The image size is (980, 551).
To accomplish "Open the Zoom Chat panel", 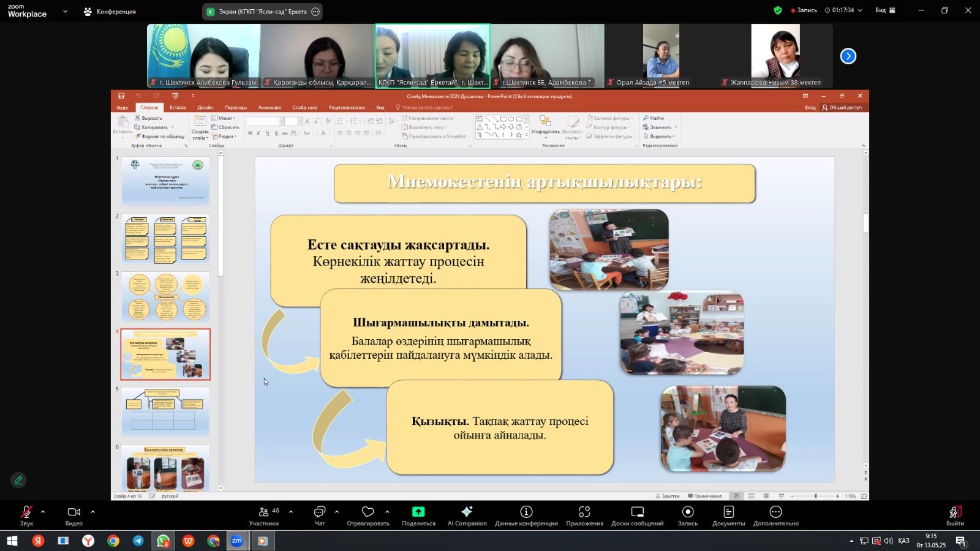I will pyautogui.click(x=319, y=515).
